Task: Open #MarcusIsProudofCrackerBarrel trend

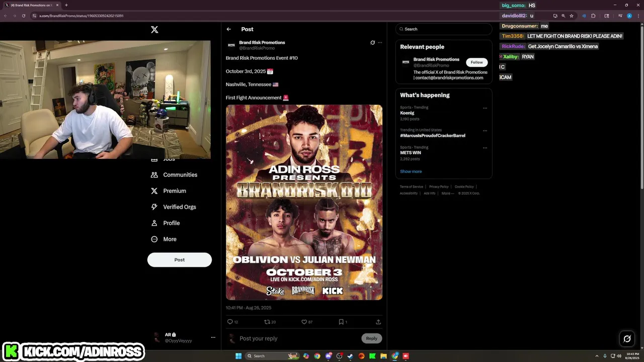Action: (433, 136)
